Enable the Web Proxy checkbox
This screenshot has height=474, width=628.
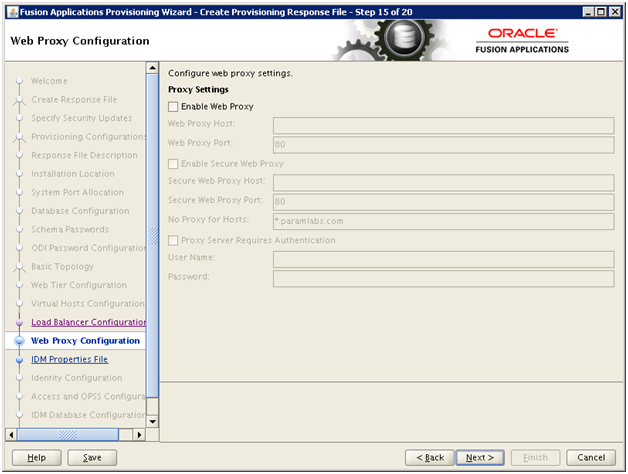pyautogui.click(x=173, y=107)
